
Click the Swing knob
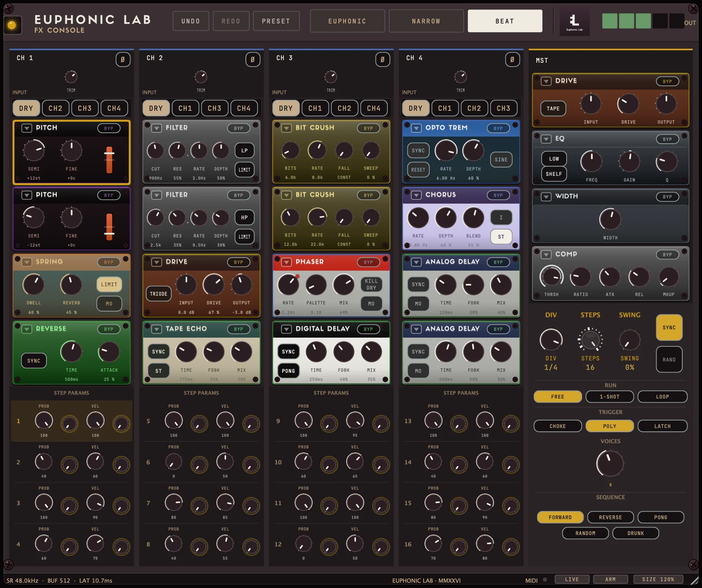[630, 340]
